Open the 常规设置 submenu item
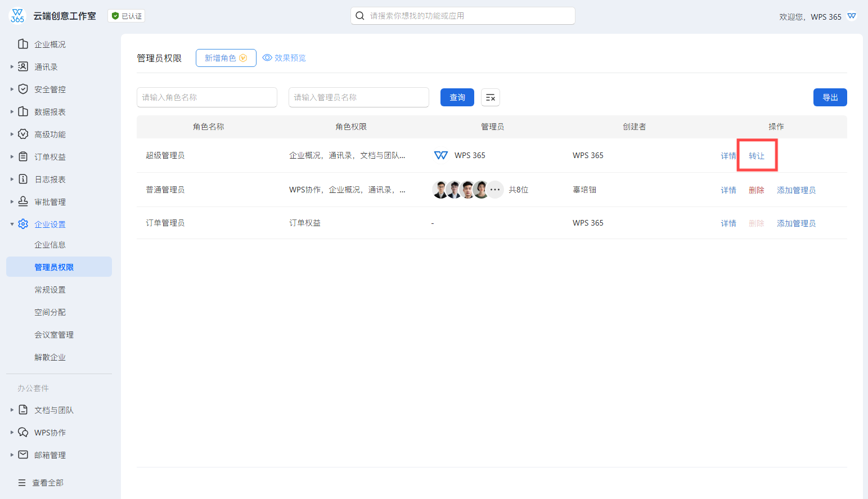 pyautogui.click(x=50, y=290)
